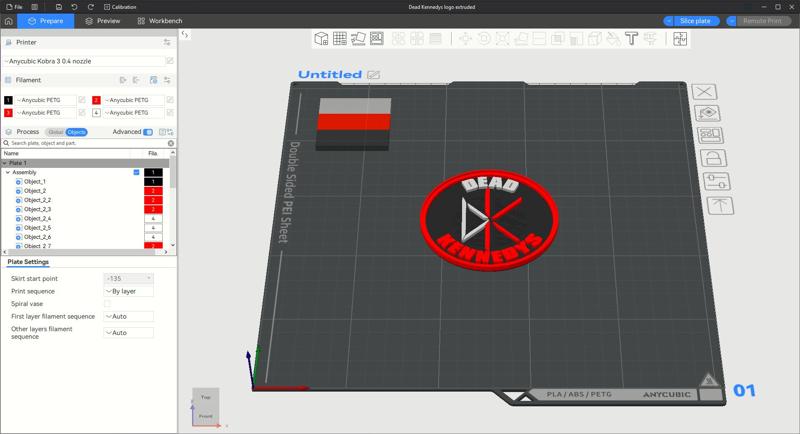Click the Top/Front view cube
Screen dimensions: 800x434
[x=206, y=406]
